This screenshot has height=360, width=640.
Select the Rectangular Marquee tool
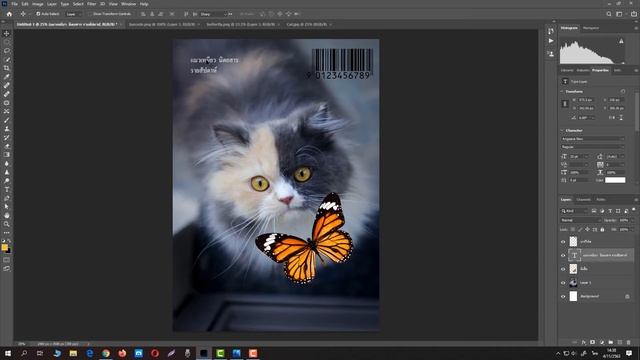pyautogui.click(x=7, y=42)
